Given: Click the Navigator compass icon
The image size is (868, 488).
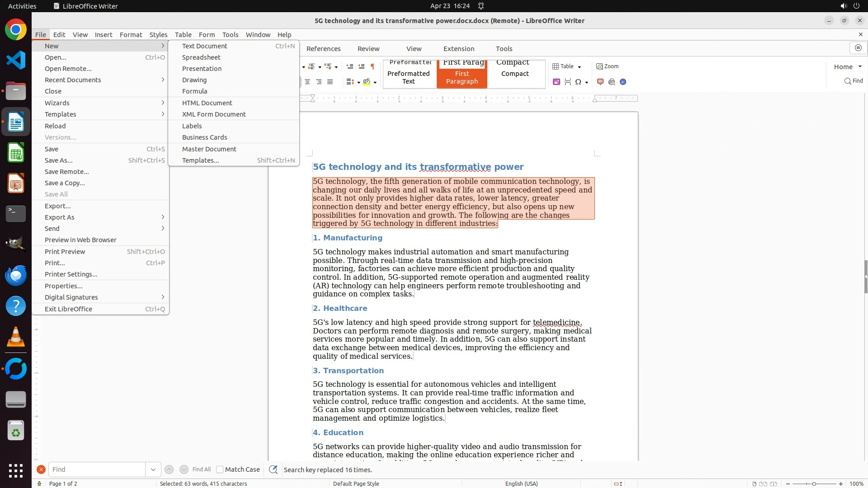Looking at the screenshot, I should click(x=623, y=82).
